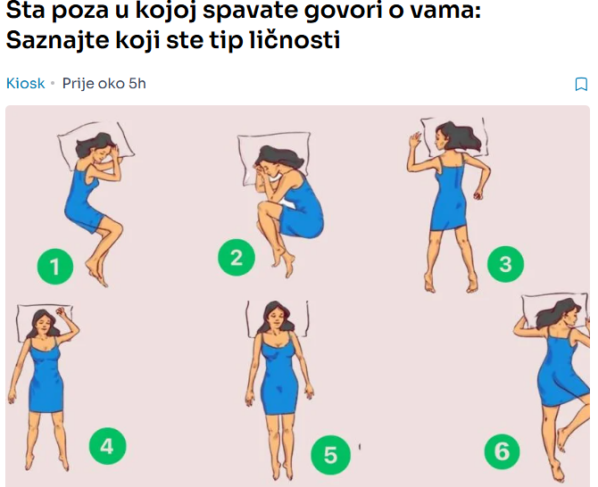Viewport: 598px width, 487px height.
Task: Click the green number 5 circle
Action: (330, 455)
